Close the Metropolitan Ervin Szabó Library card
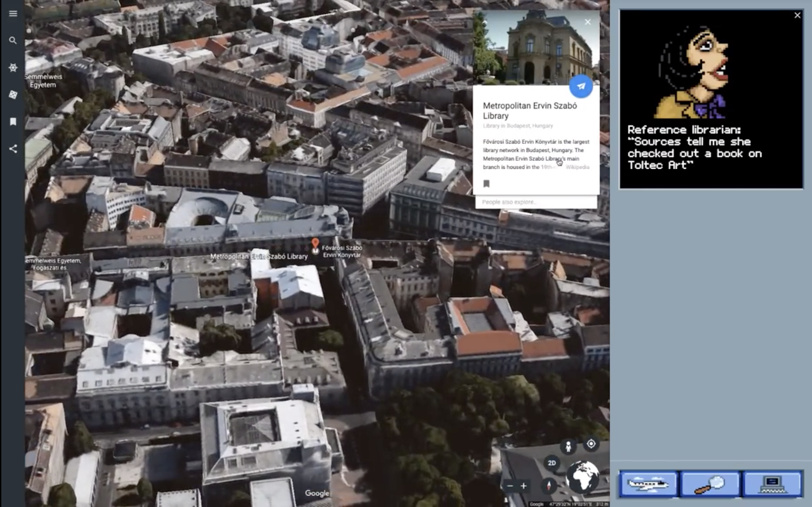 point(588,22)
